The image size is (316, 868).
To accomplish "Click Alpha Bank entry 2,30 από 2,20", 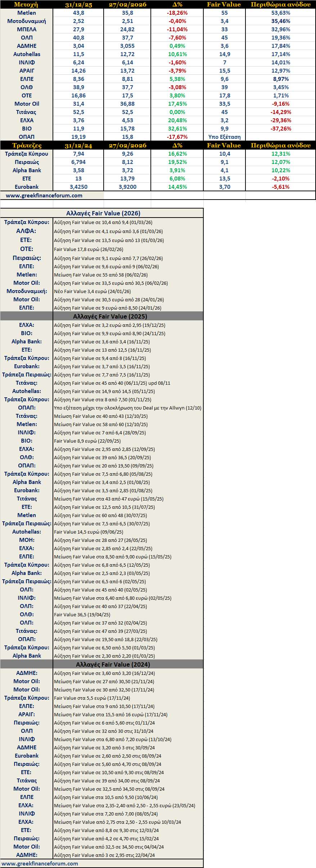I will tap(104, 656).
